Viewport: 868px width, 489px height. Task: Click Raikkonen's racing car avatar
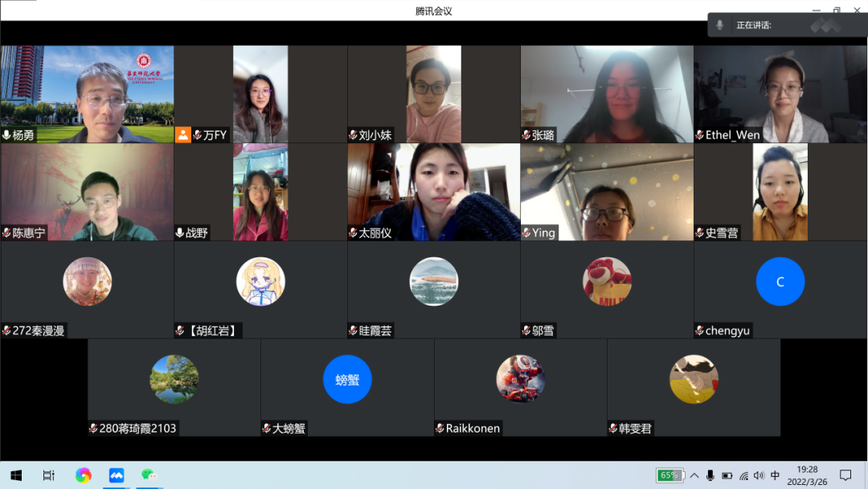pos(520,379)
